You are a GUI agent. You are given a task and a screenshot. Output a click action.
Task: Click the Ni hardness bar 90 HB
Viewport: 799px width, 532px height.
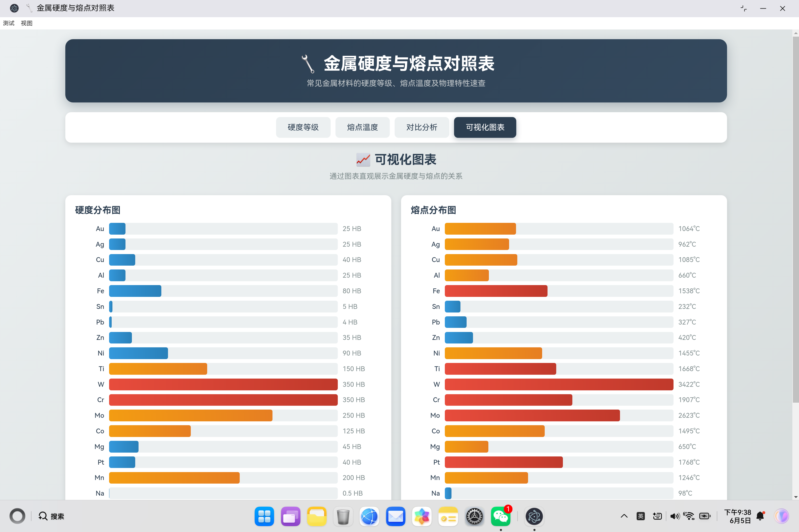coord(138,353)
